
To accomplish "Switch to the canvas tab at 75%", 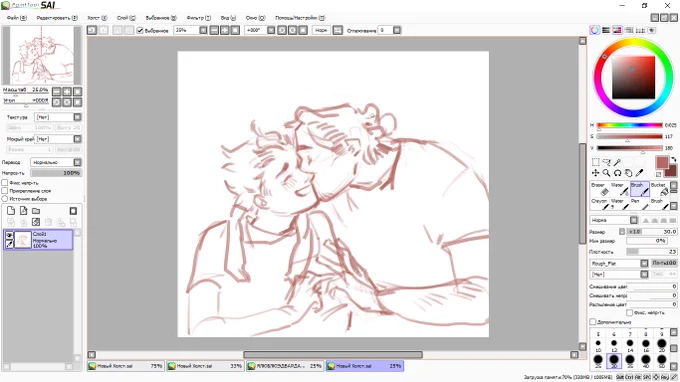I will (126, 366).
